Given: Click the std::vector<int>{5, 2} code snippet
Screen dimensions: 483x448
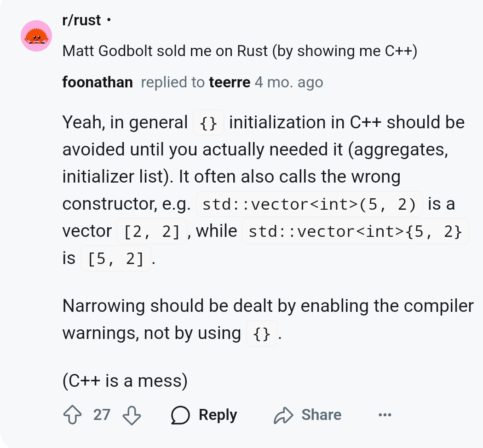Looking at the screenshot, I should (x=355, y=231).
